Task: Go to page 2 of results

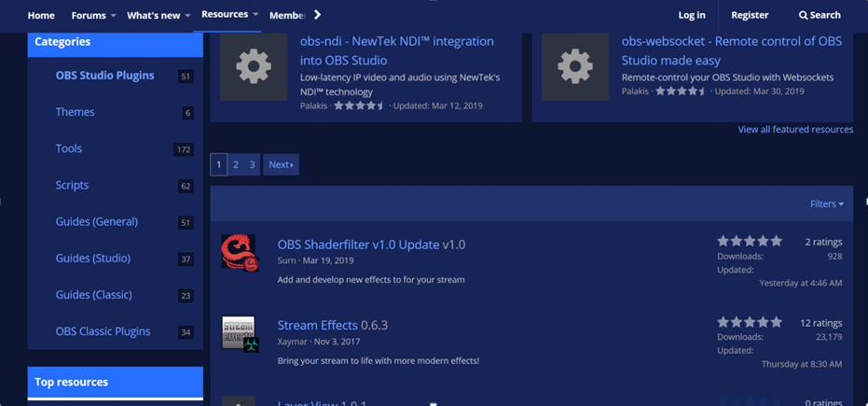Action: coord(236,164)
